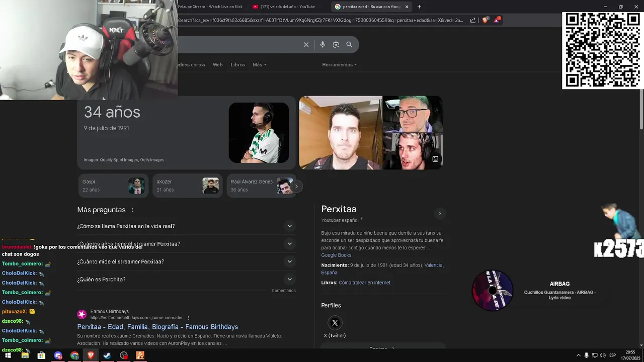The height and width of the screenshot is (362, 644).
Task: Close the perxitaa edad Google tab
Action: tap(407, 7)
